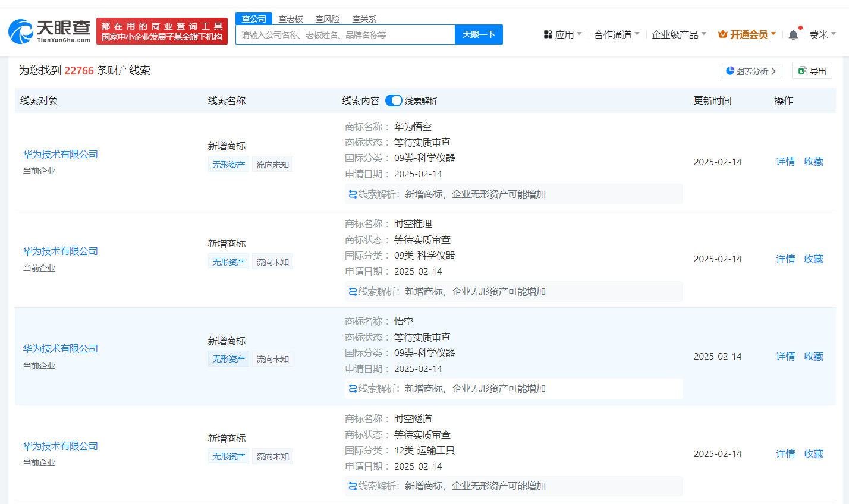Image resolution: width=849 pixels, height=504 pixels.
Task: Click the TianYanCha logo icon
Action: [x=21, y=31]
